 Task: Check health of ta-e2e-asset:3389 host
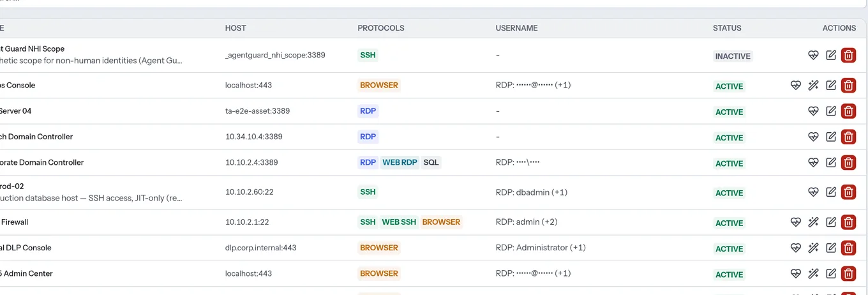[813, 111]
